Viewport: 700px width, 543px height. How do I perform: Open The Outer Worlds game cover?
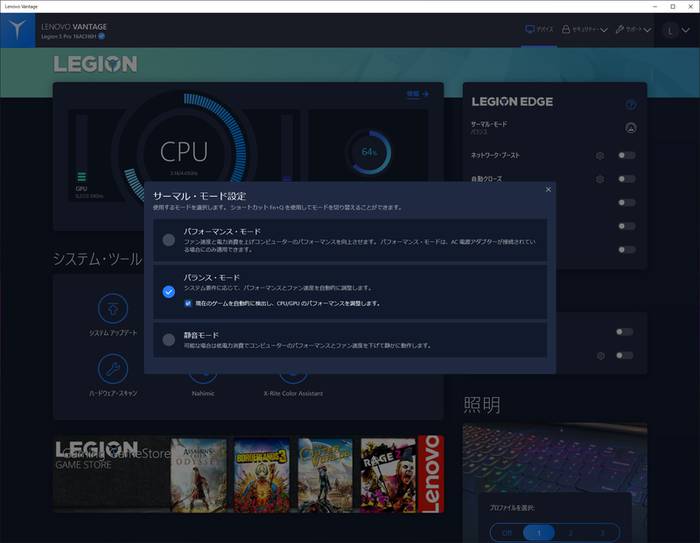coord(325,475)
